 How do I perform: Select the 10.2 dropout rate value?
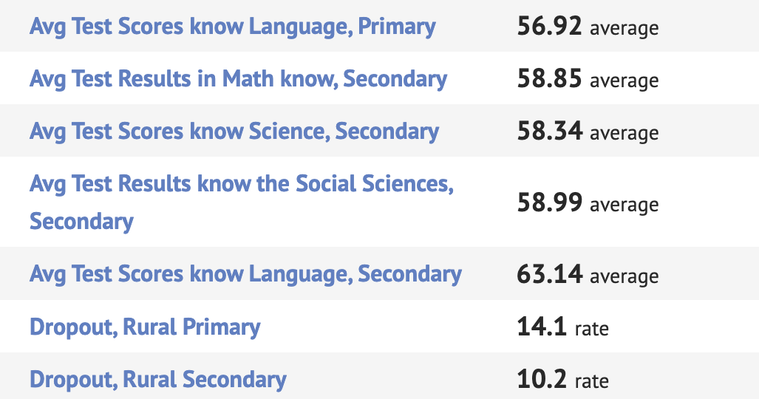pos(542,379)
